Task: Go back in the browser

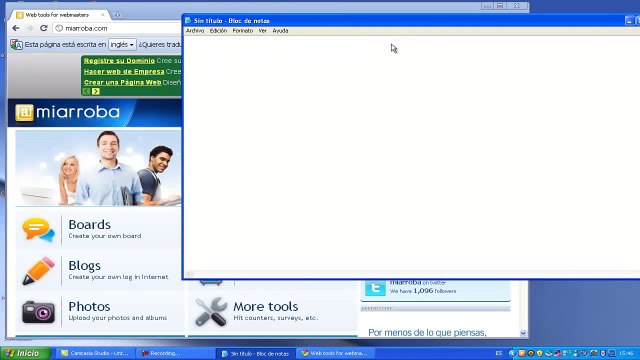Action: pos(16,28)
